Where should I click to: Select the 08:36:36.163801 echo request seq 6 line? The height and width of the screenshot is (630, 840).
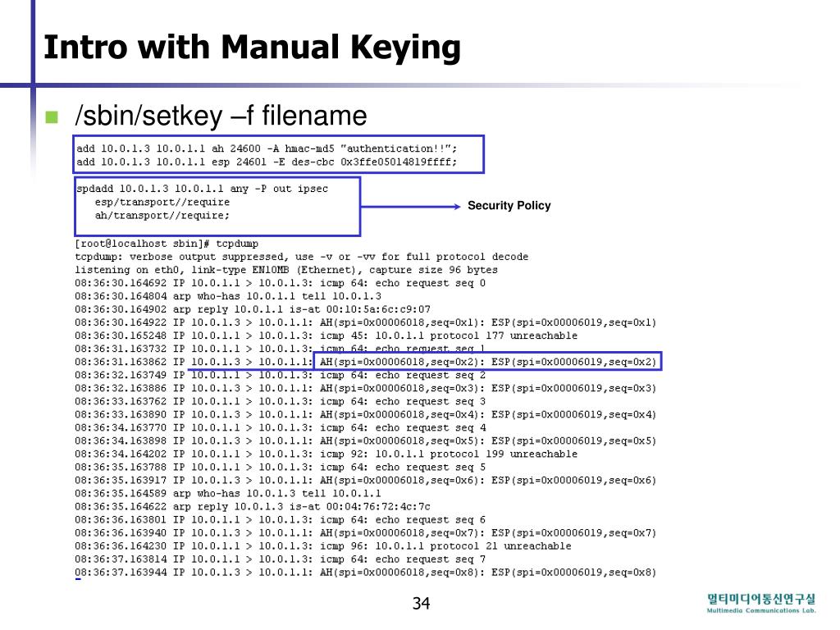[x=281, y=519]
